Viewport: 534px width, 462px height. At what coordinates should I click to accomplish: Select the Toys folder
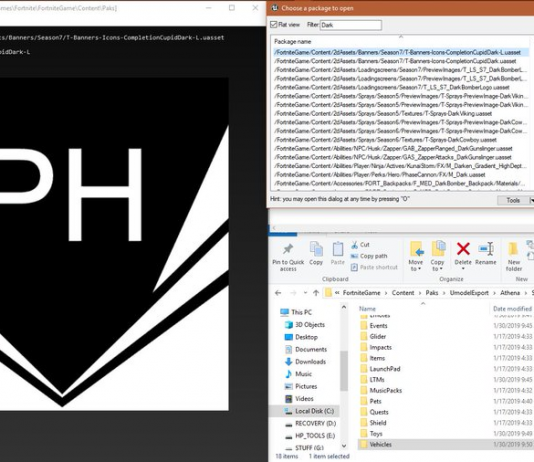pos(371,434)
